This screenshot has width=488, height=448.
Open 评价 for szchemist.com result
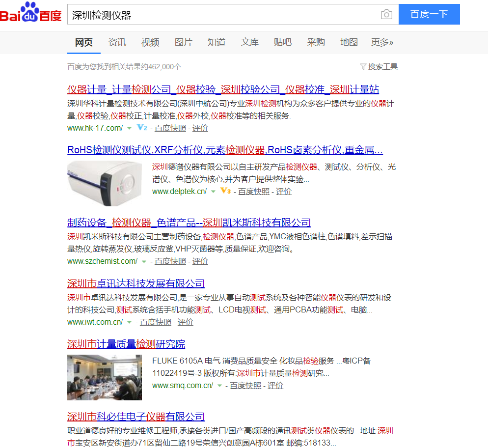coord(200,261)
